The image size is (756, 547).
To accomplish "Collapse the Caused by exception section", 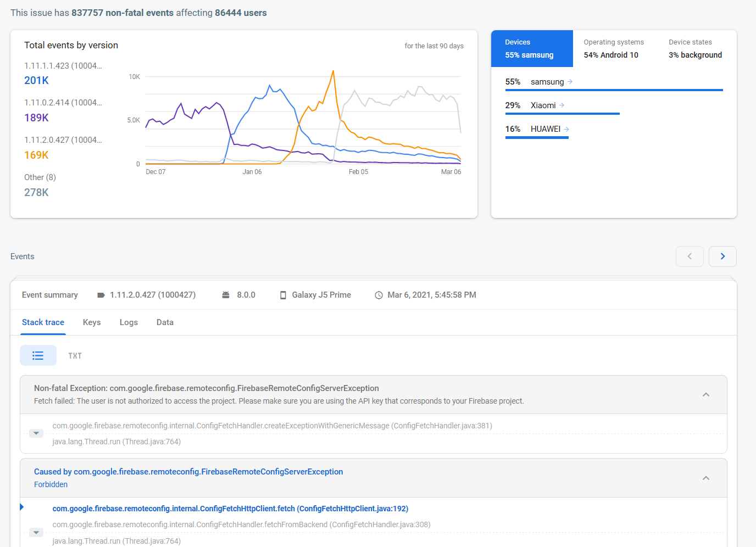I will click(x=706, y=478).
